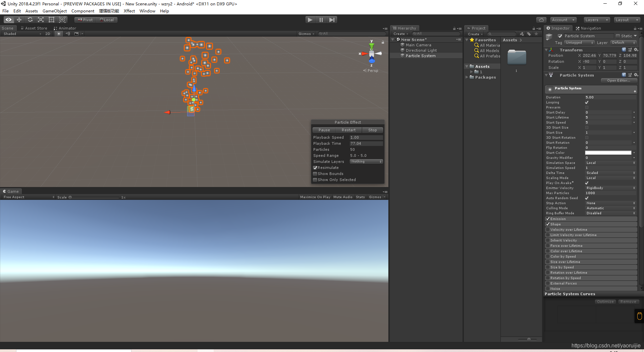This screenshot has height=352, width=644.
Task: Click the Step frame button
Action: (x=332, y=20)
